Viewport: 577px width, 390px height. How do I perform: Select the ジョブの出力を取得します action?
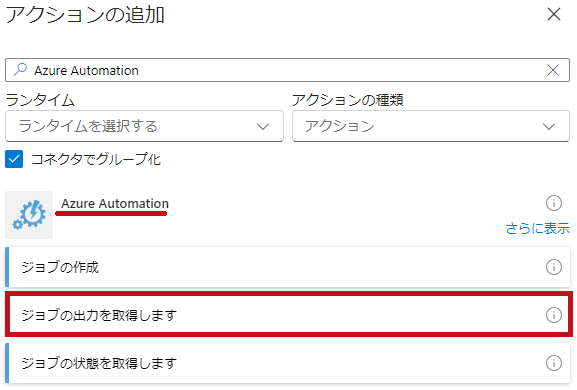pyautogui.click(x=288, y=315)
